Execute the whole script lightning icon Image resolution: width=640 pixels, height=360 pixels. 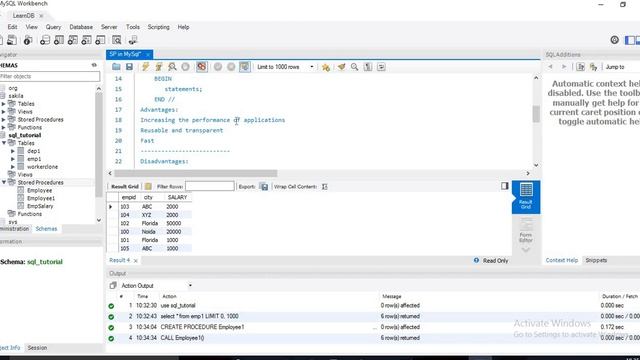pyautogui.click(x=145, y=67)
